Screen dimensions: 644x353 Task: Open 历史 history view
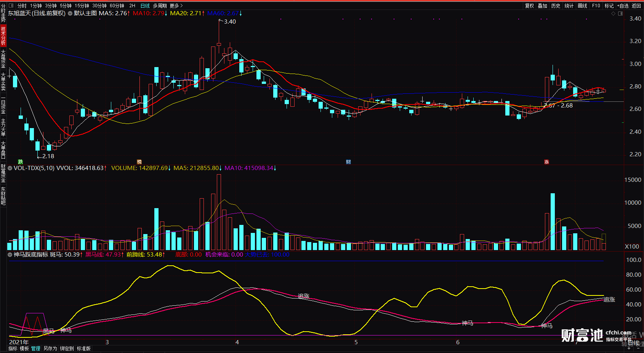pyautogui.click(x=556, y=6)
